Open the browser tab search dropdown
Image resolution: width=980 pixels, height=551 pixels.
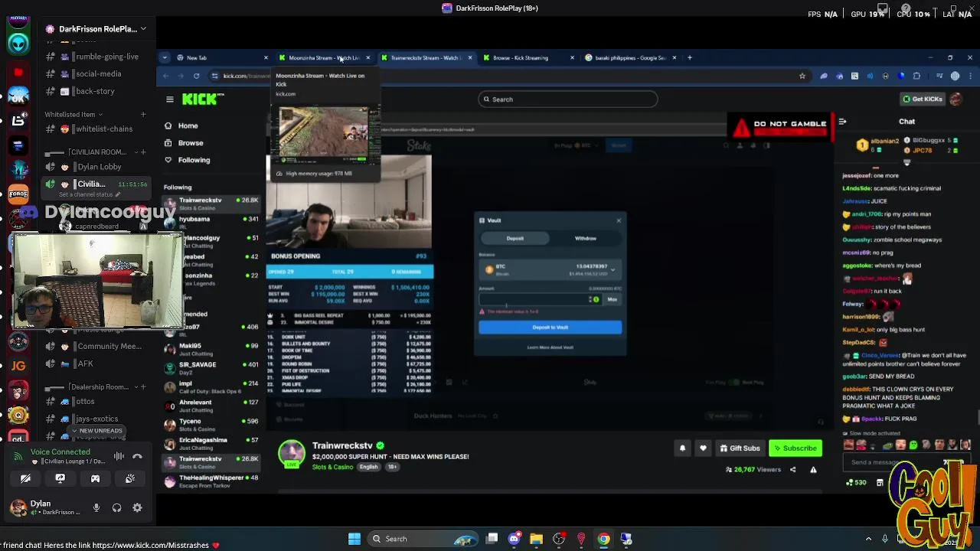165,57
